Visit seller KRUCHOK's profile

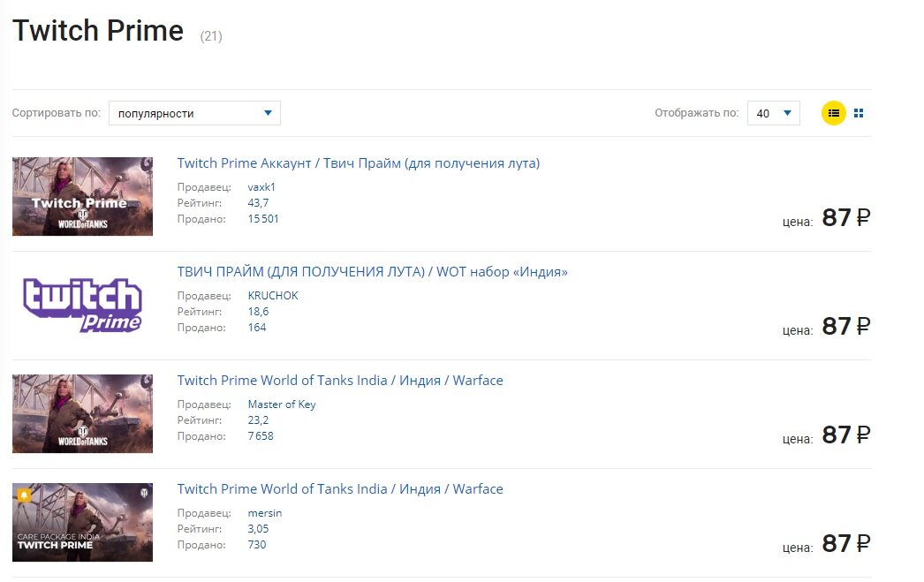tap(273, 296)
